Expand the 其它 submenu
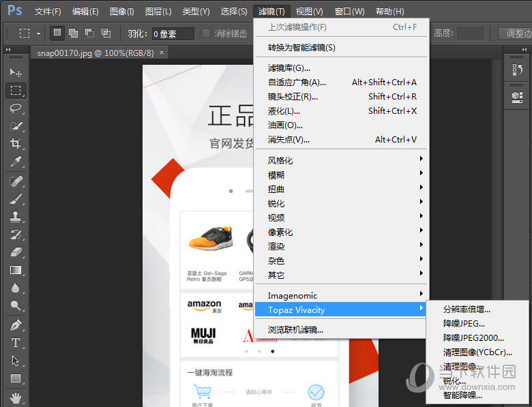 (340, 275)
